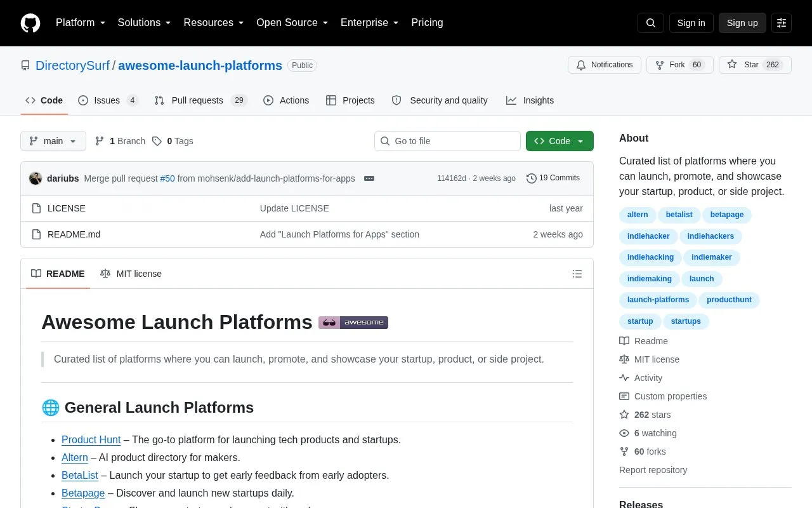Fork the repository
The image size is (812, 508).
pos(680,65)
